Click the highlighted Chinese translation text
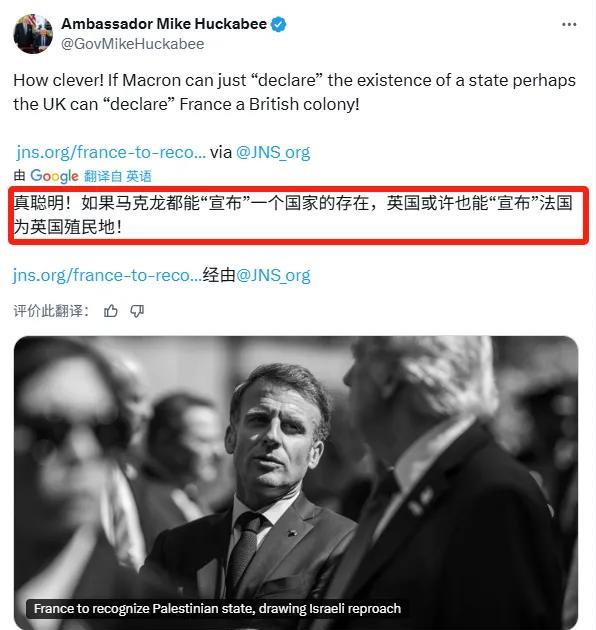Viewport: 596px width, 630px height. (x=293, y=215)
